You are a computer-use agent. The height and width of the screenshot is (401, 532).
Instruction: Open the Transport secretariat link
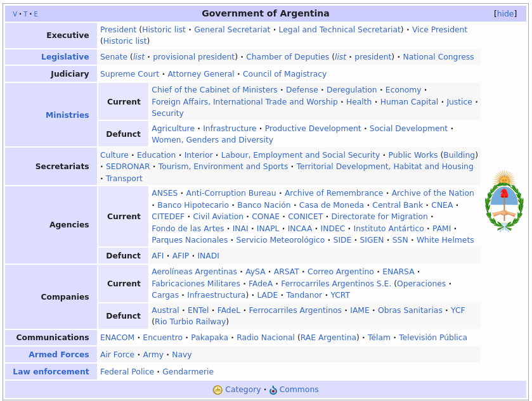point(124,178)
